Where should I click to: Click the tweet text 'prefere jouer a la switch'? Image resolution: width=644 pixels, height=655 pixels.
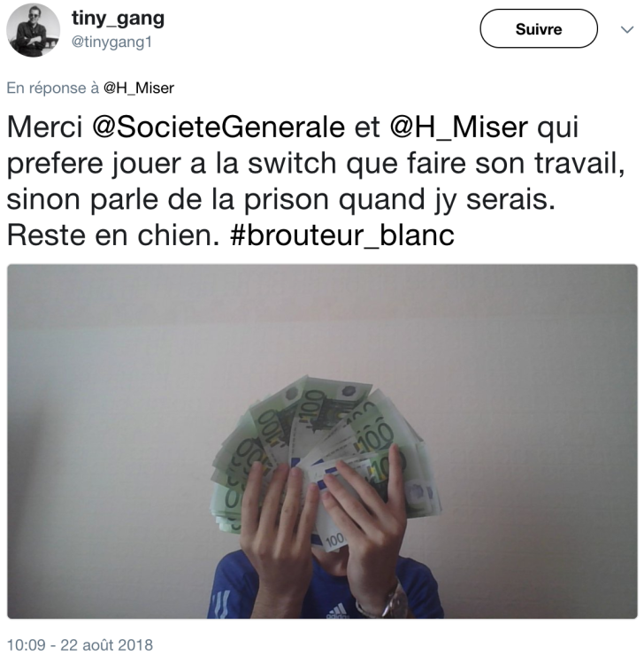click(x=172, y=164)
